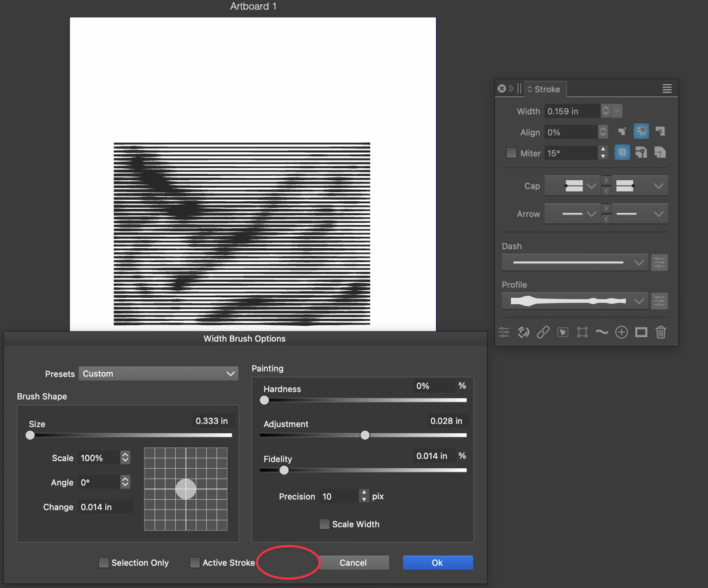708x588 pixels.
Task: Open the Presets dropdown showing Custom
Action: (158, 374)
